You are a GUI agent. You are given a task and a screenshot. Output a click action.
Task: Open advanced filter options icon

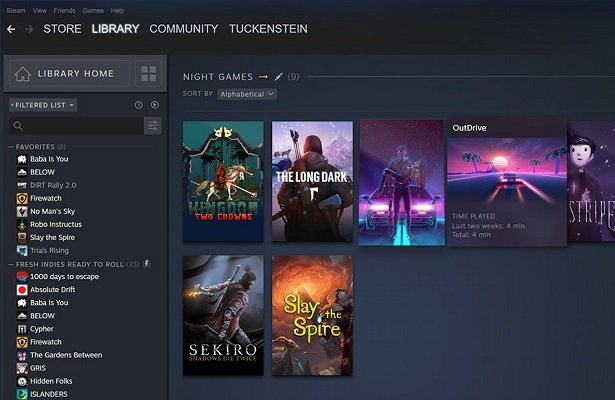pos(152,126)
